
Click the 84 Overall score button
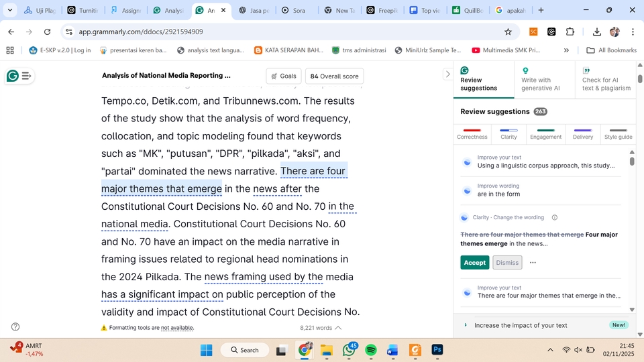tap(335, 76)
